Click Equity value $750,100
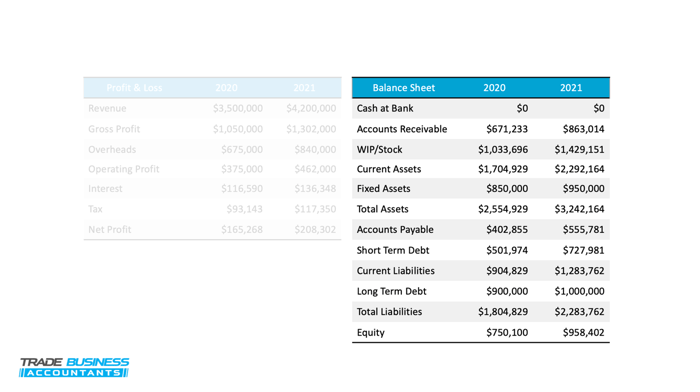The image size is (700, 392). (x=507, y=333)
